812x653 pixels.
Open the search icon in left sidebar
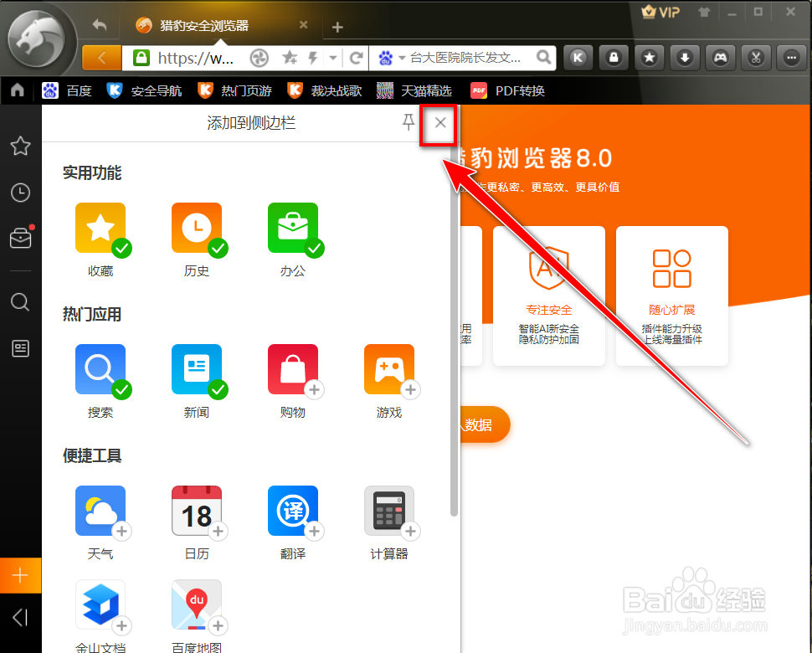[20, 302]
